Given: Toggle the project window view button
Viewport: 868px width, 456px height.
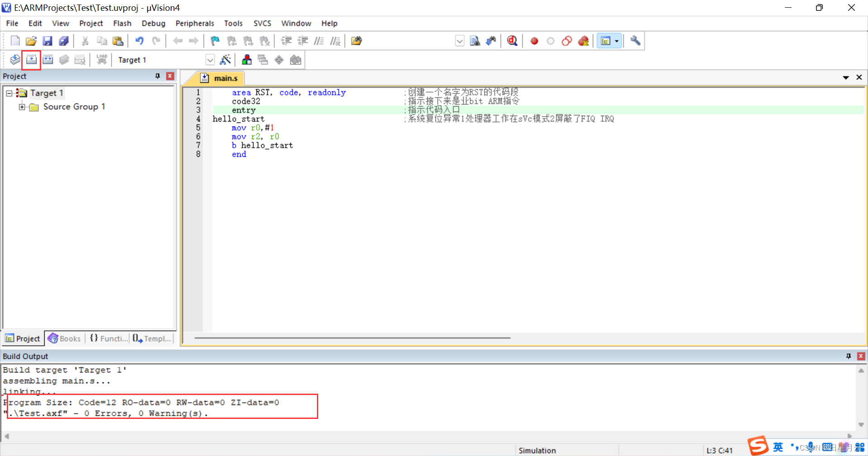Looking at the screenshot, I should (x=605, y=41).
